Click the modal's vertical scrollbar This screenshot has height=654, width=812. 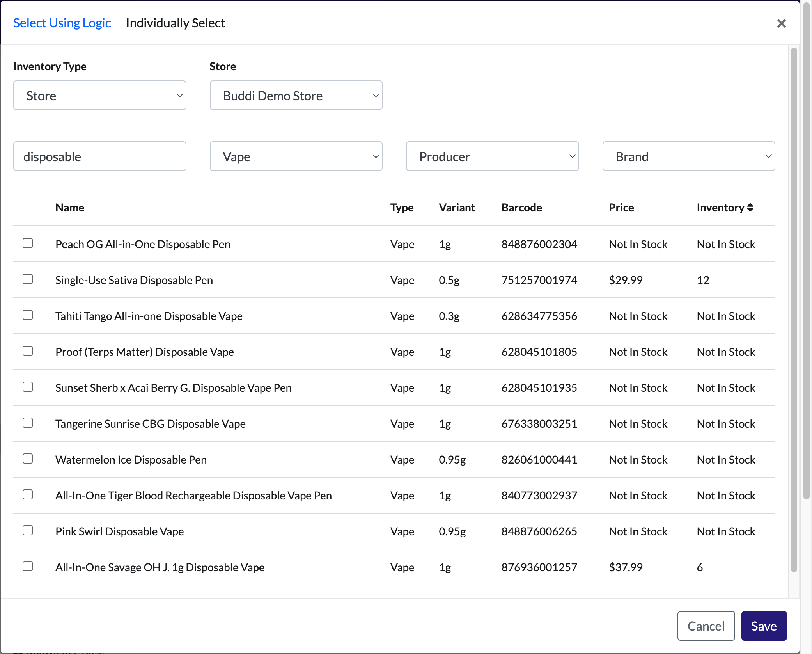tap(794, 310)
